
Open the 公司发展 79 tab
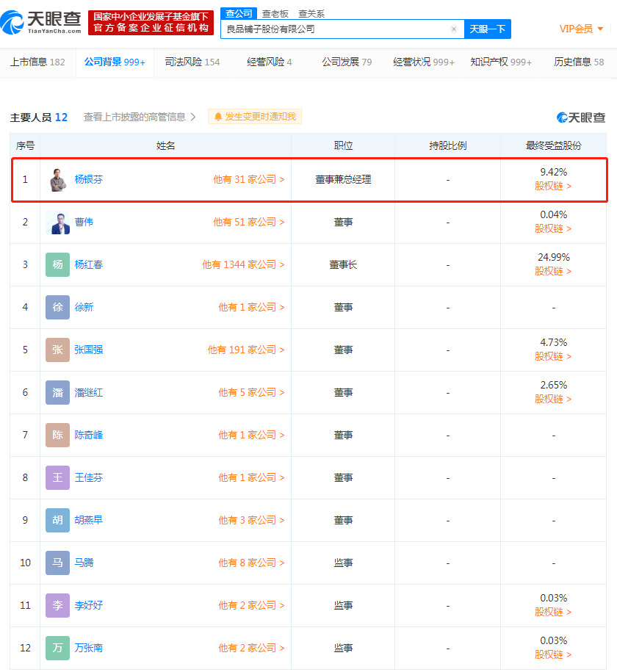tap(347, 62)
